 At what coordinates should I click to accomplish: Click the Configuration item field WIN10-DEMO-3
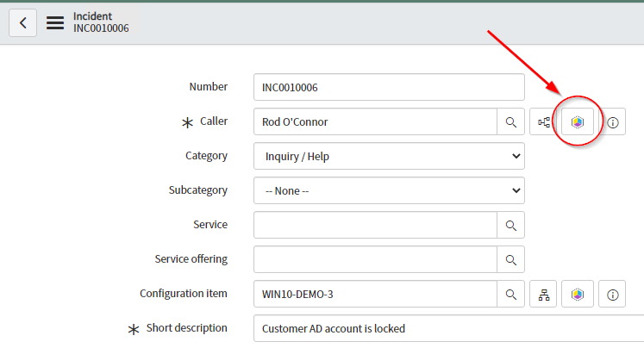point(375,294)
